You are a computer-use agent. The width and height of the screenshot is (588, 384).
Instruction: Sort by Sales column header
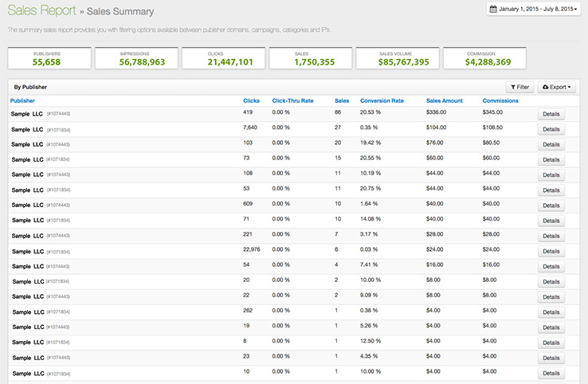tap(342, 100)
